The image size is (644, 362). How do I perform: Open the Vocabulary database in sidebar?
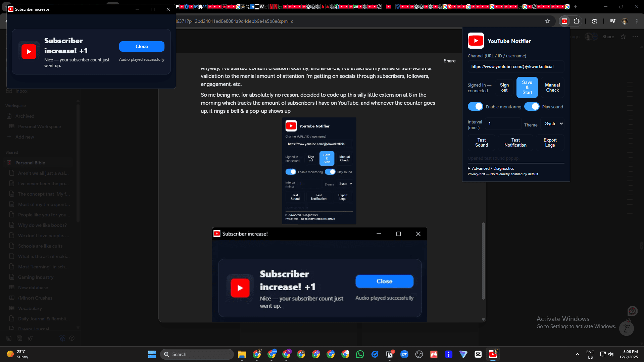click(x=30, y=308)
